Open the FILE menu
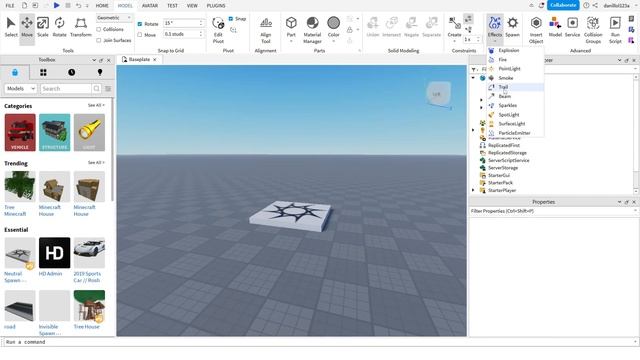The height and width of the screenshot is (360, 640). tap(10, 6)
